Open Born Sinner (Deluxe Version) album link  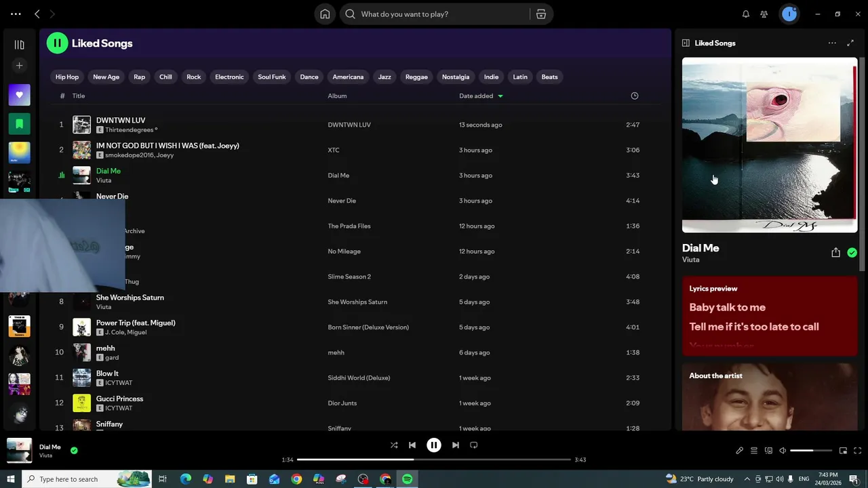coord(368,327)
